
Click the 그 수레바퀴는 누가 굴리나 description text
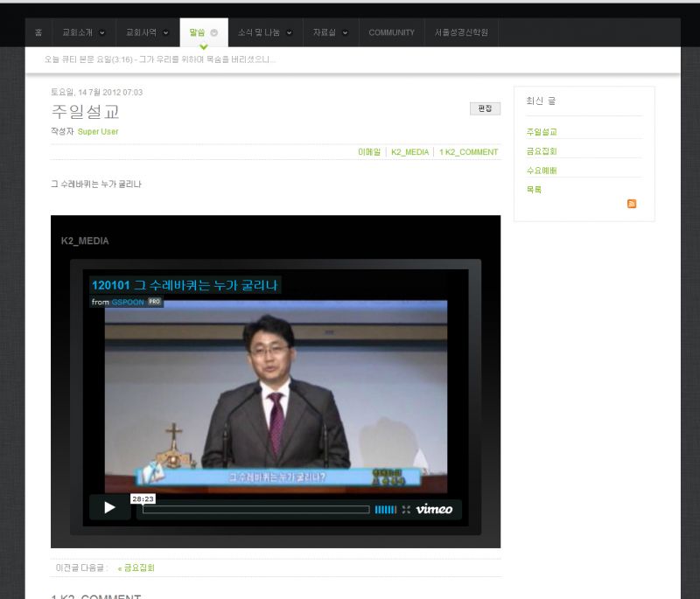[96, 185]
